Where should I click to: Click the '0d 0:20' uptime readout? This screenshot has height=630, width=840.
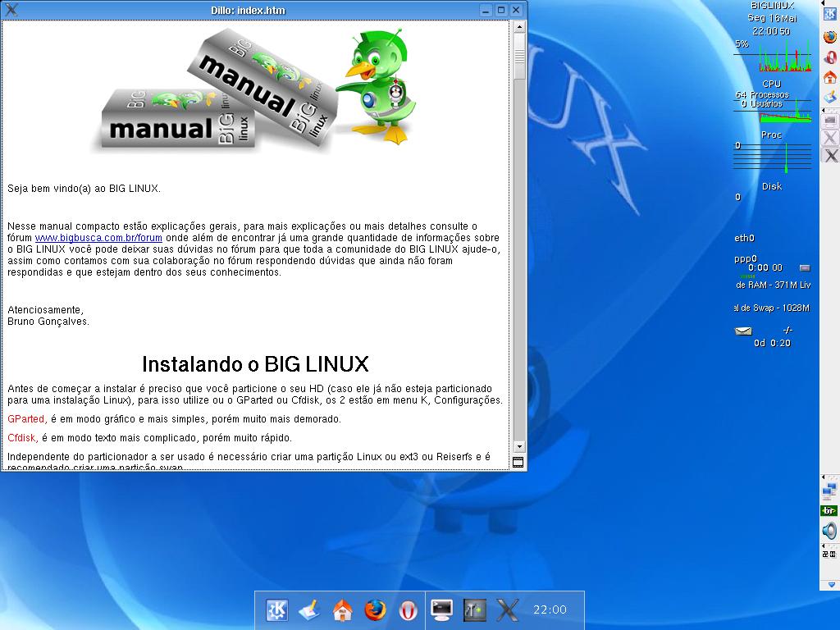click(772, 343)
